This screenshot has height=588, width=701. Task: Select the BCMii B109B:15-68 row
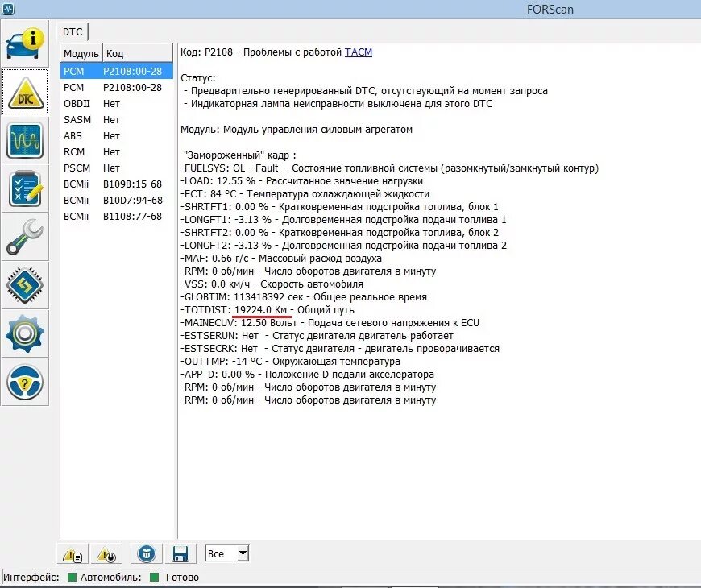(116, 184)
